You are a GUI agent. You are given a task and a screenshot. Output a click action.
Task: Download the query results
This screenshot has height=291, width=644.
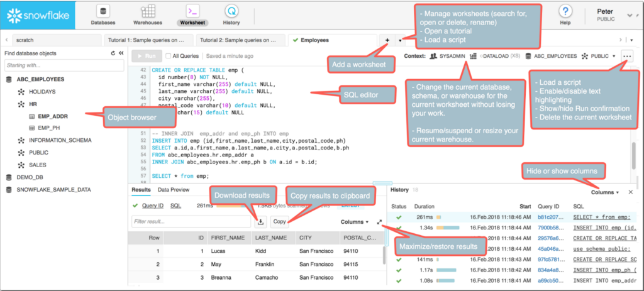(x=260, y=221)
